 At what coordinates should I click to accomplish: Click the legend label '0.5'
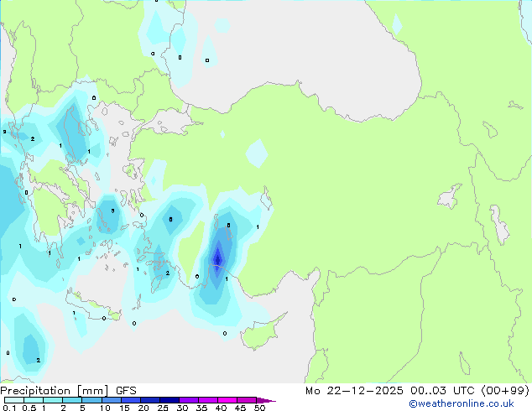(29, 408)
